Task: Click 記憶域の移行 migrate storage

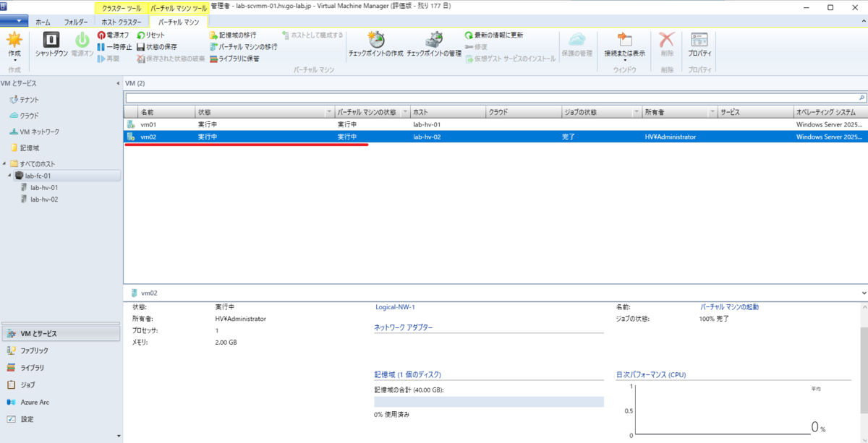Action: (x=232, y=35)
